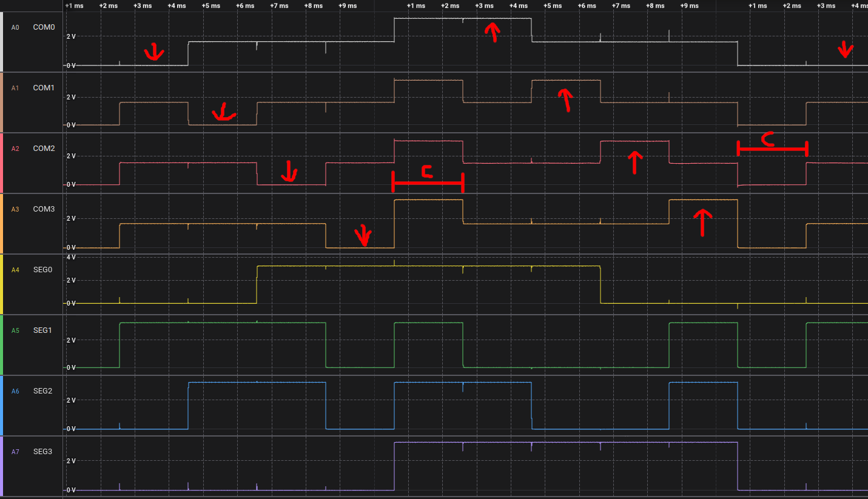868x499 pixels.
Task: Select the COM1 channel label
Action: pos(44,88)
